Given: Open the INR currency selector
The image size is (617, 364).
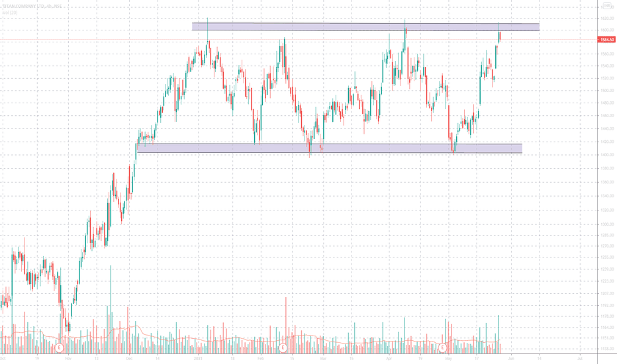Looking at the screenshot, I should 607,6.
